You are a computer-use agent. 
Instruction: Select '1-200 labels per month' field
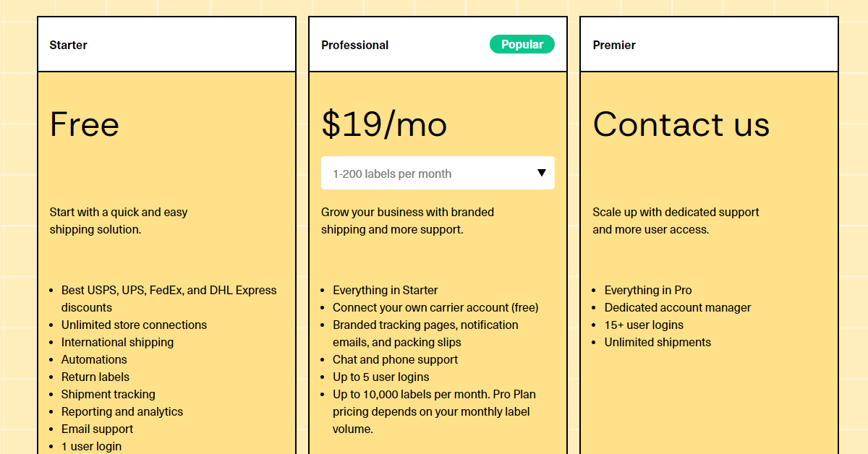point(392,174)
